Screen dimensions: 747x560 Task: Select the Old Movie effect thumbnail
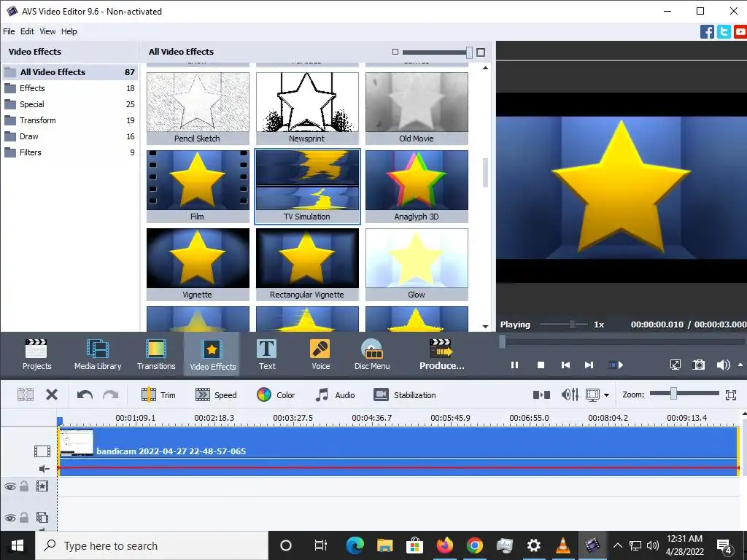tap(417, 102)
